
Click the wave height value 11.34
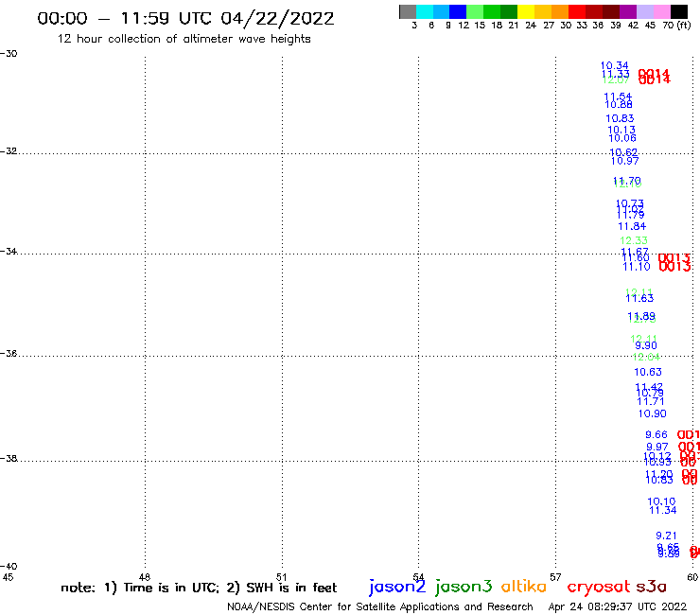[662, 510]
